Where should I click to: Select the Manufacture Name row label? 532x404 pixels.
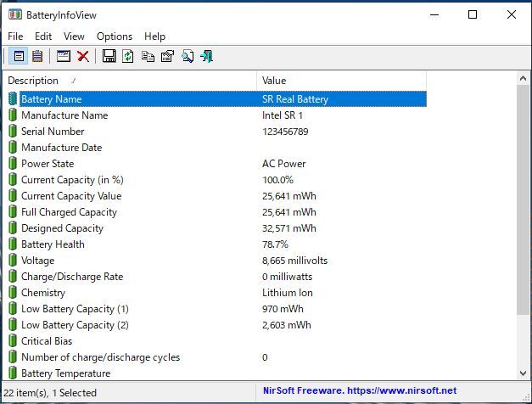pyautogui.click(x=64, y=115)
